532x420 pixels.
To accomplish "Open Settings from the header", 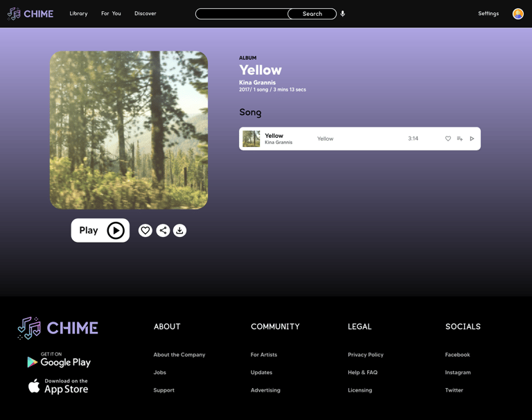I will (488, 14).
